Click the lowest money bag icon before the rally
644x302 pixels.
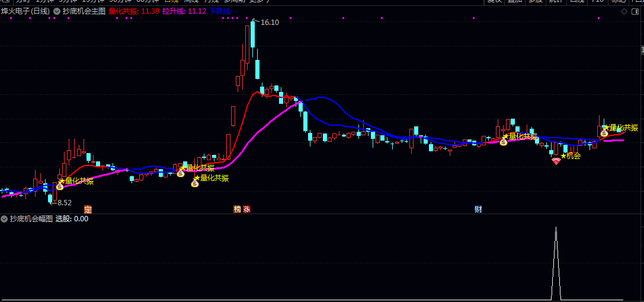point(195,183)
